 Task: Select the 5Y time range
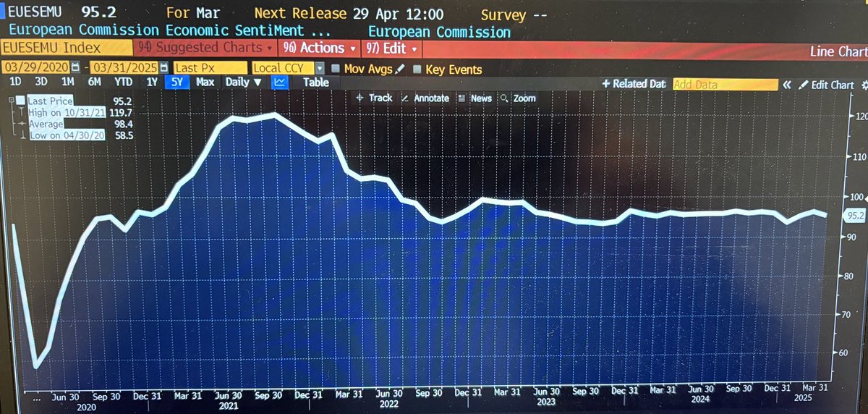(177, 82)
